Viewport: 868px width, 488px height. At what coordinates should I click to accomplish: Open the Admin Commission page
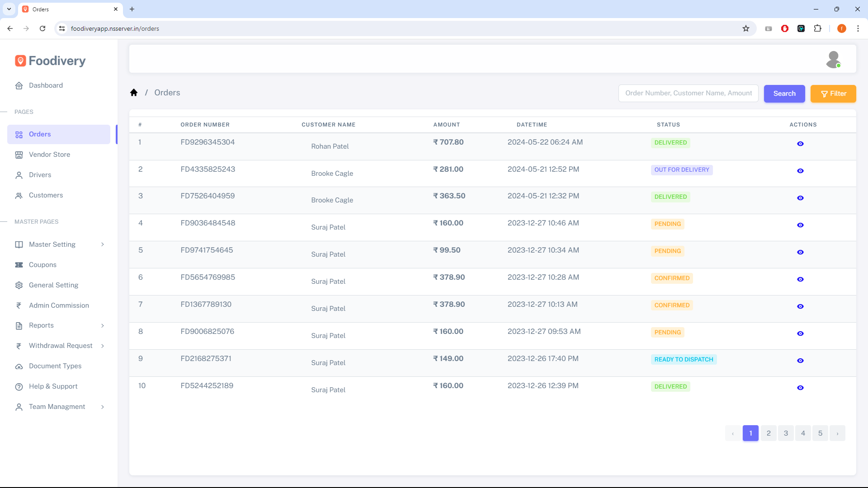click(59, 305)
